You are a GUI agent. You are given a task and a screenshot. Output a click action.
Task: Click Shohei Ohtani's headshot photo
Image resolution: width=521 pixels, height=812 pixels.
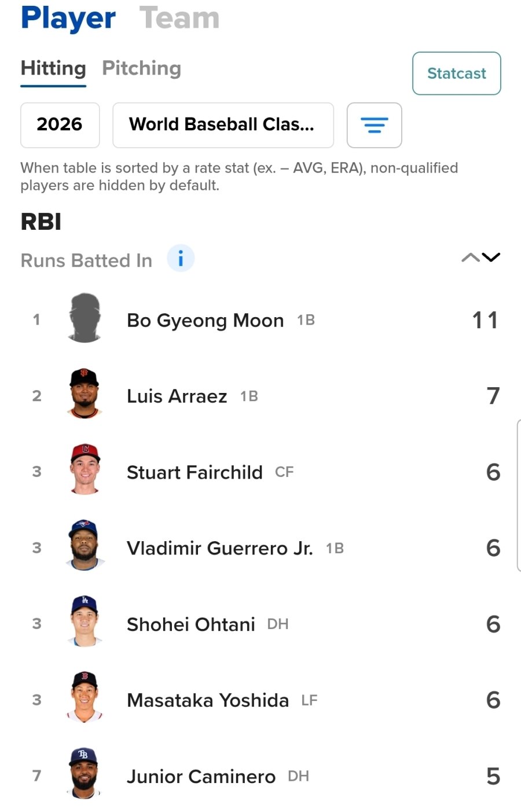pos(85,622)
